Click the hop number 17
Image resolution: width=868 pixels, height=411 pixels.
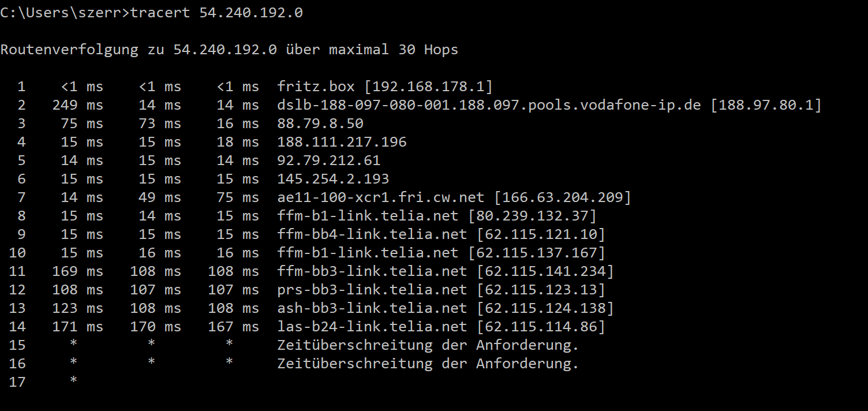click(17, 382)
